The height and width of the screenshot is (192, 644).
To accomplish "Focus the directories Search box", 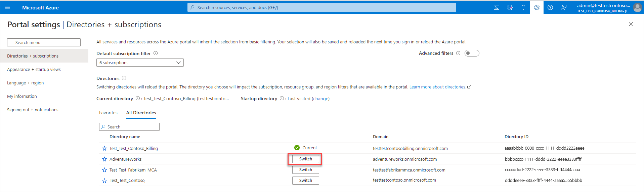I will click(129, 127).
